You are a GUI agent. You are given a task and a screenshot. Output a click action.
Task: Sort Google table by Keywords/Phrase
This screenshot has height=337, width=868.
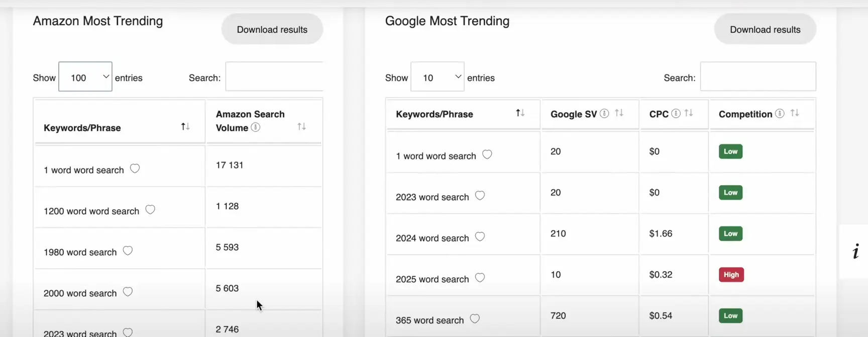click(520, 113)
